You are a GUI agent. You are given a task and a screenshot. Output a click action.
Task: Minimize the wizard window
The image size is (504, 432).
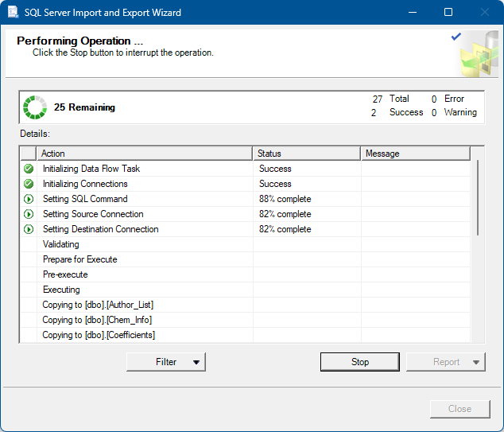[413, 12]
